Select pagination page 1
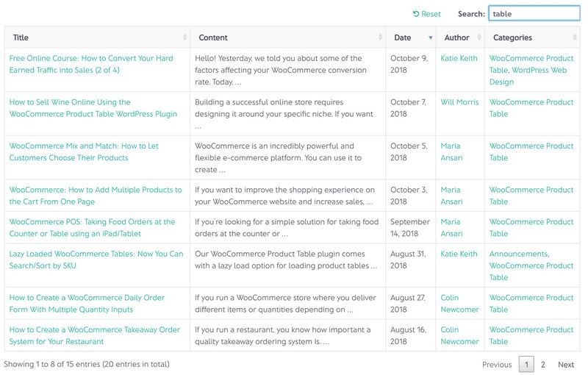The image size is (588, 375). click(x=526, y=365)
